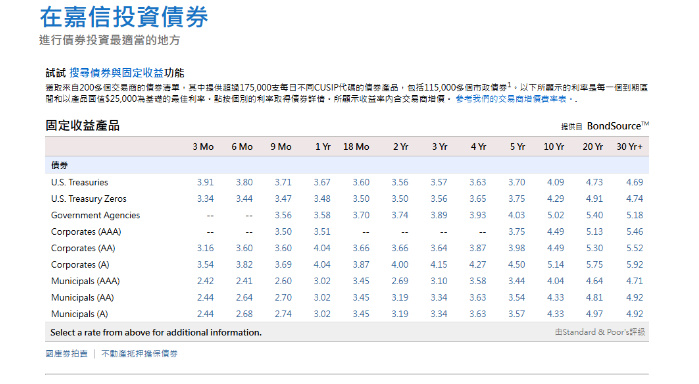Select Government Agencies 9 Mo rate 3.56
This screenshot has width=699, height=384.
tap(283, 215)
